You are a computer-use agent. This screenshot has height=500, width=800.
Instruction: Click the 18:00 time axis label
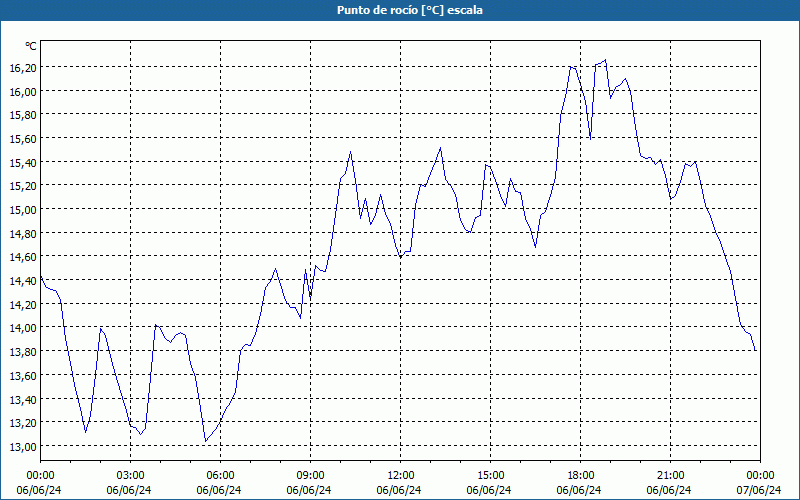(581, 476)
